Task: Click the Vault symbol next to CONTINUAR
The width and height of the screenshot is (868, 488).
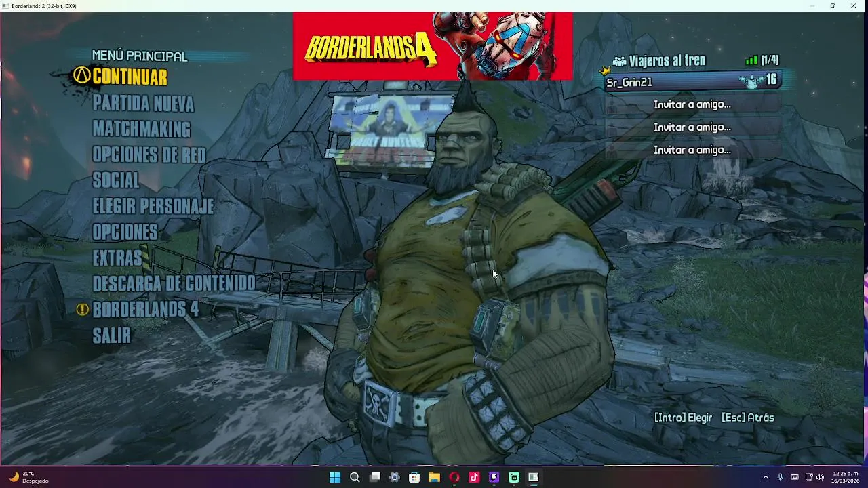Action: pyautogui.click(x=82, y=76)
